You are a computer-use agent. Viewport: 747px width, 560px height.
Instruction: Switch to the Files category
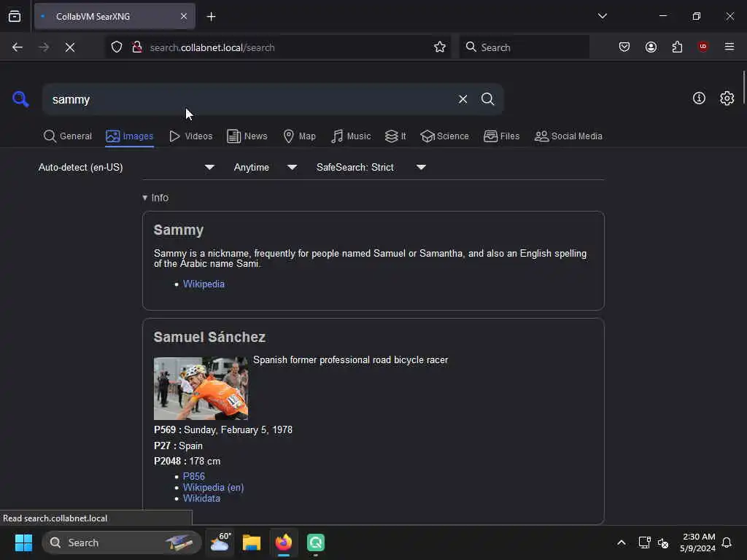pos(501,136)
